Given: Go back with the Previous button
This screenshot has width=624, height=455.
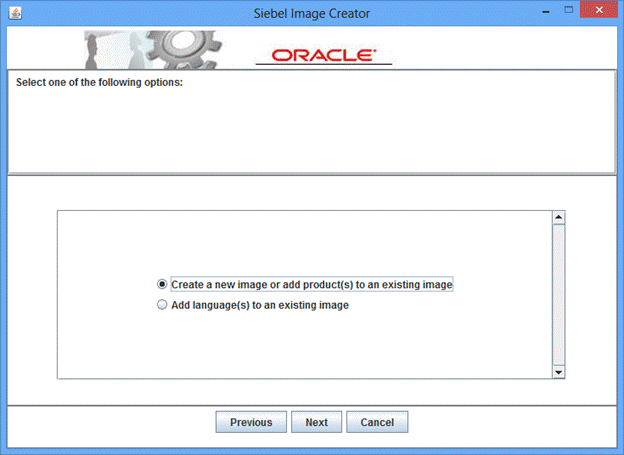Looking at the screenshot, I should click(251, 422).
